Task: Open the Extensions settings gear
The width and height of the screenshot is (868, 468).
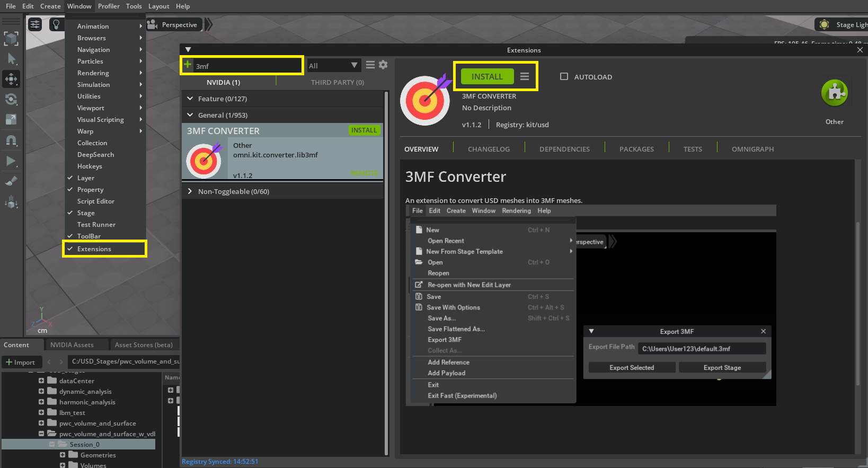Action: tap(383, 65)
